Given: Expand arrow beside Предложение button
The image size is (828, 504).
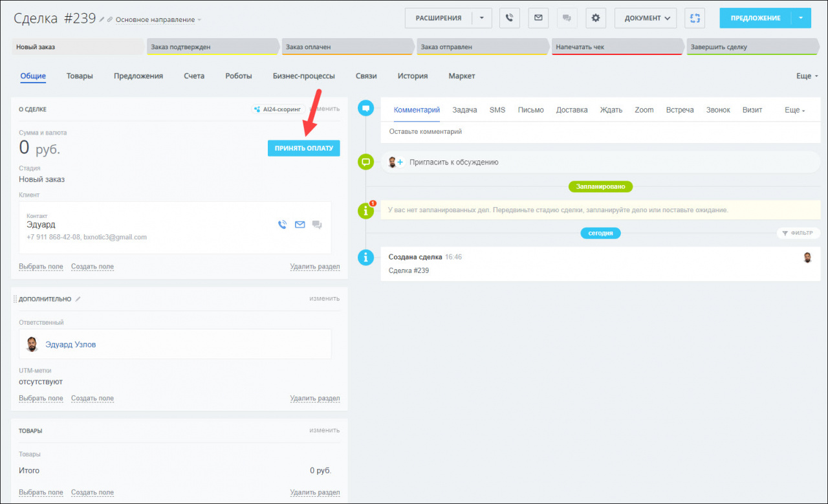Looking at the screenshot, I should pyautogui.click(x=801, y=18).
